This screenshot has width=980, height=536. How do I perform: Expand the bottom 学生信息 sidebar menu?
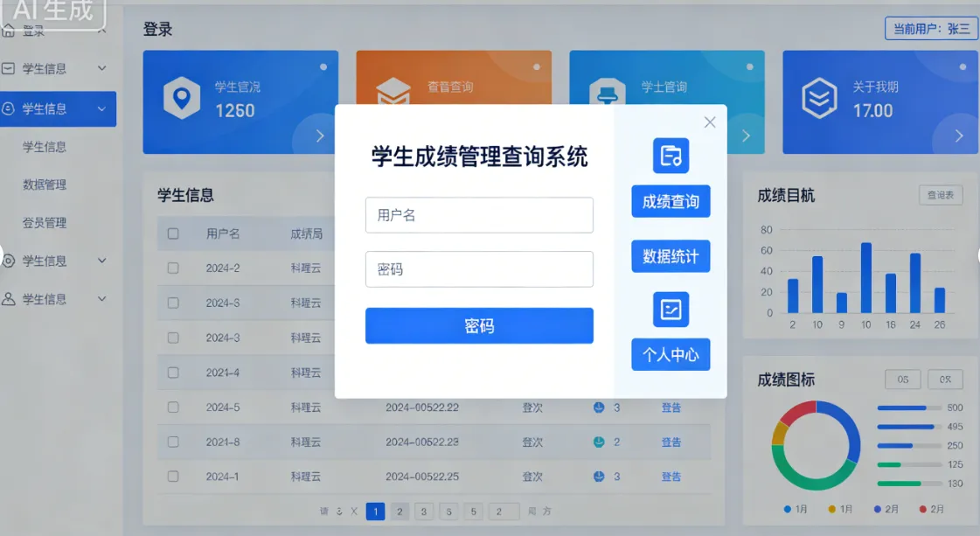click(x=59, y=299)
